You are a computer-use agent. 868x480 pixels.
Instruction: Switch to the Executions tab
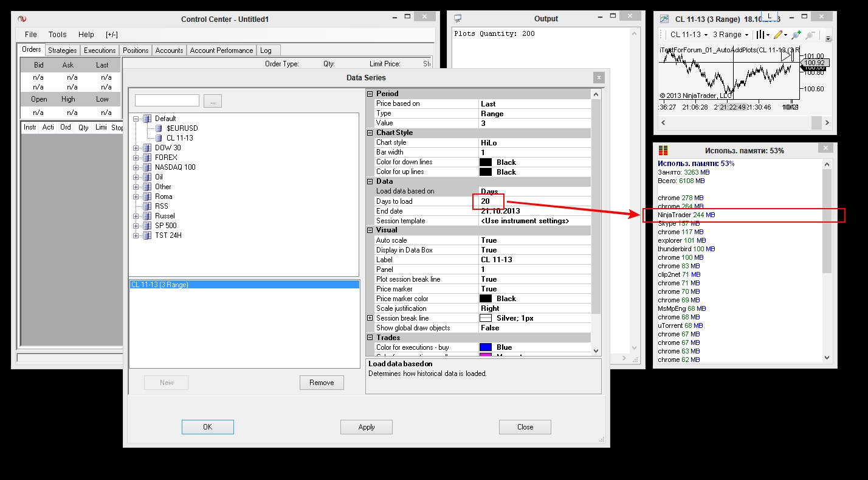100,50
